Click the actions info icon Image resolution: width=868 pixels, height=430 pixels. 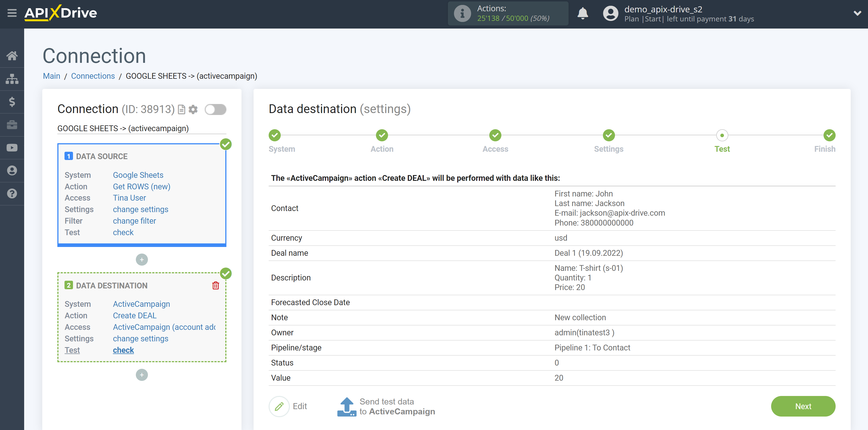point(462,13)
